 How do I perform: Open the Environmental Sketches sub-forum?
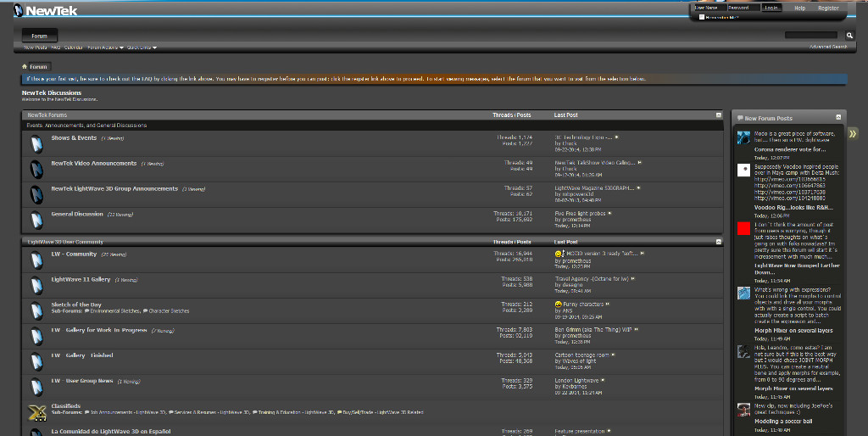tap(114, 311)
